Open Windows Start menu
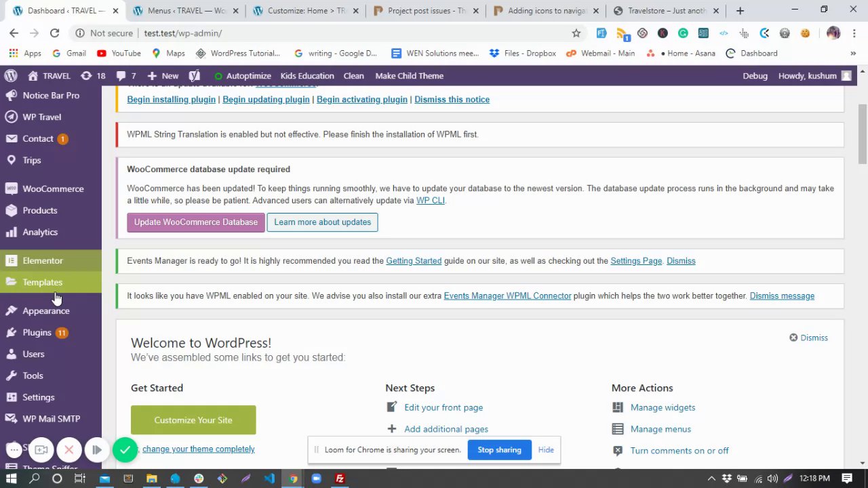 pos(11,479)
